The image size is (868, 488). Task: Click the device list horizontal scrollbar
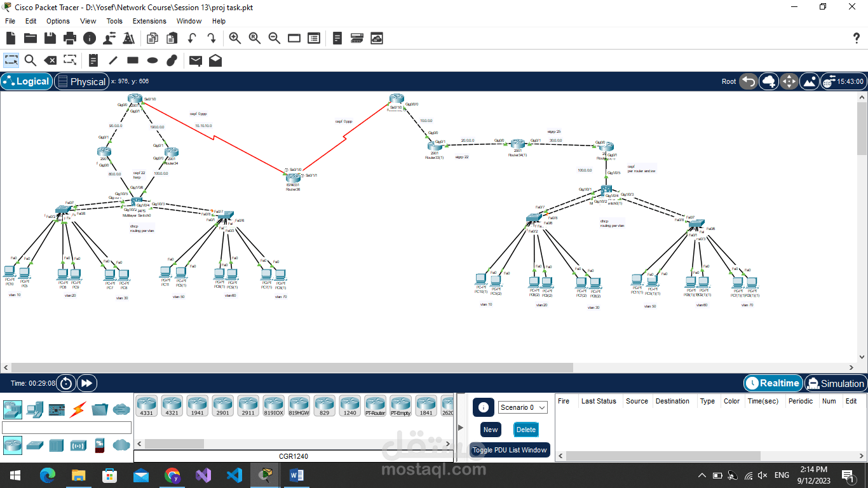pos(293,444)
